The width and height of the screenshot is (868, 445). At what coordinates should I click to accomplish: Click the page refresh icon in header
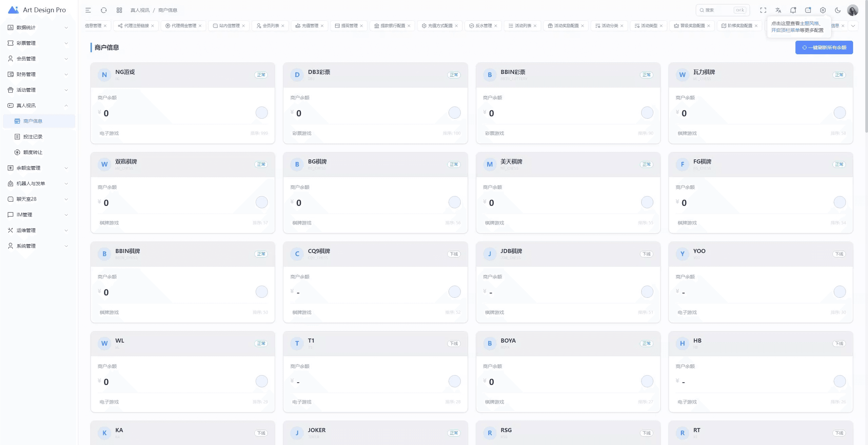[x=104, y=10]
